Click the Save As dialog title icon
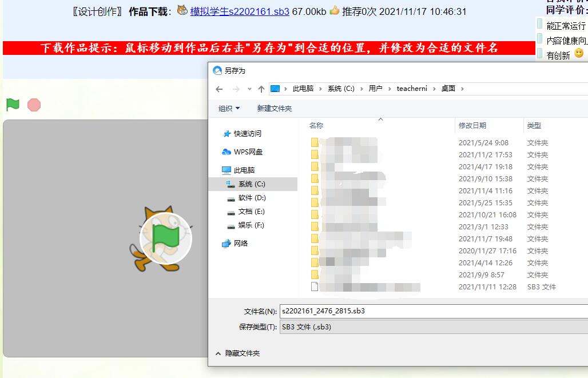Viewport: 588px width, 378px height. 217,70
